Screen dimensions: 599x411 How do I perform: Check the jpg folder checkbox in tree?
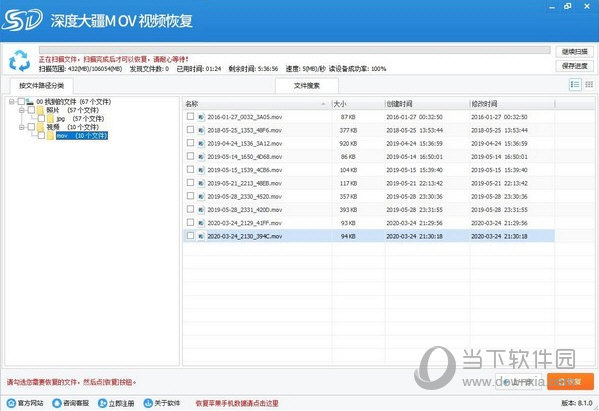41,118
